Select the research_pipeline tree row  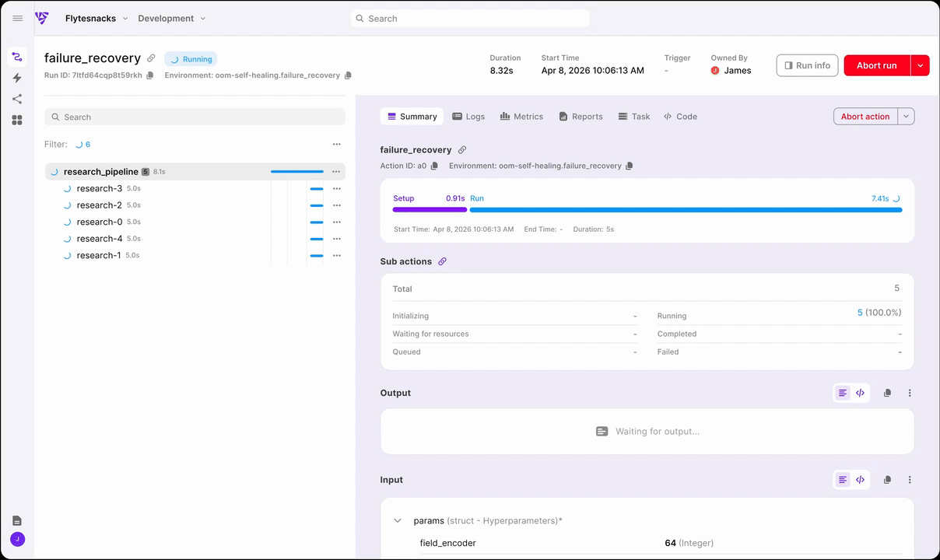[x=195, y=172]
